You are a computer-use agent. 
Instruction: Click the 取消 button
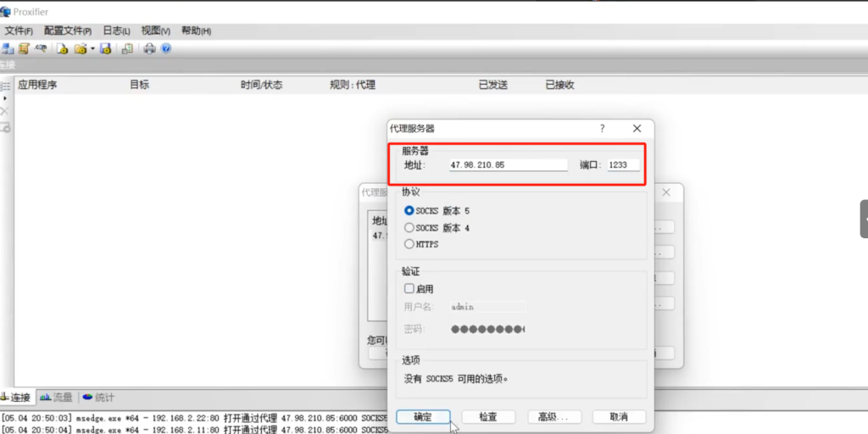[x=619, y=417]
